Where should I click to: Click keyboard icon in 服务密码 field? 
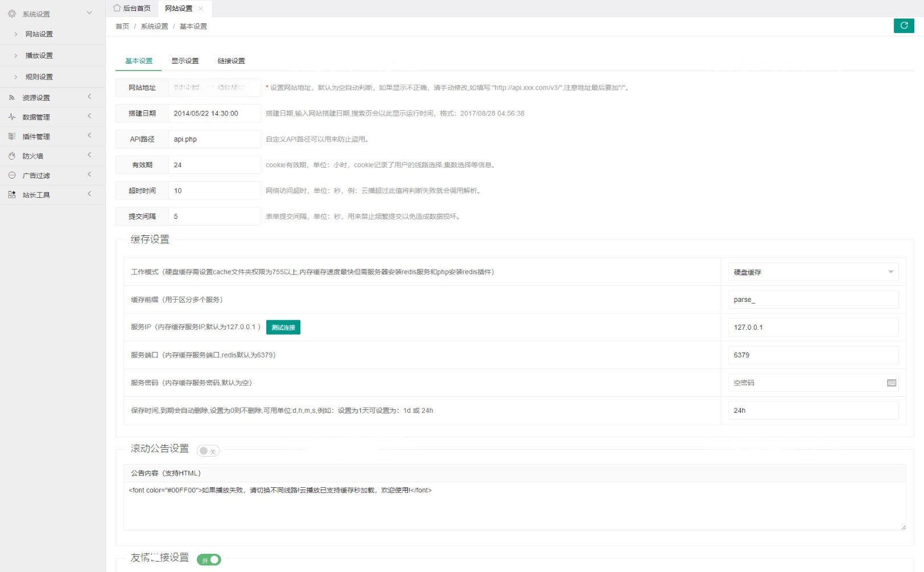click(x=892, y=383)
